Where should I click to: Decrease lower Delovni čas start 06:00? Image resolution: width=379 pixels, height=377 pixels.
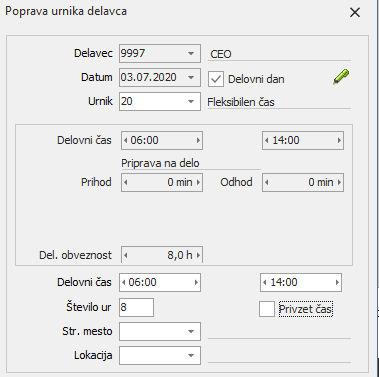(124, 282)
